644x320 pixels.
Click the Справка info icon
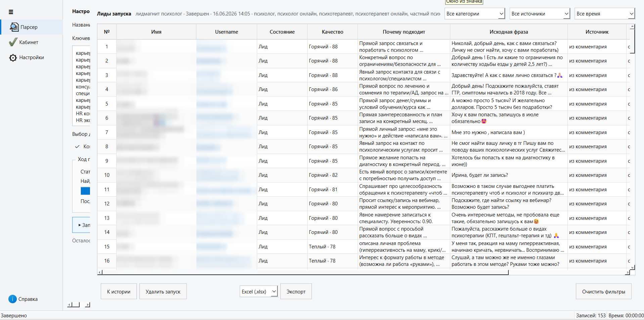[x=12, y=299]
